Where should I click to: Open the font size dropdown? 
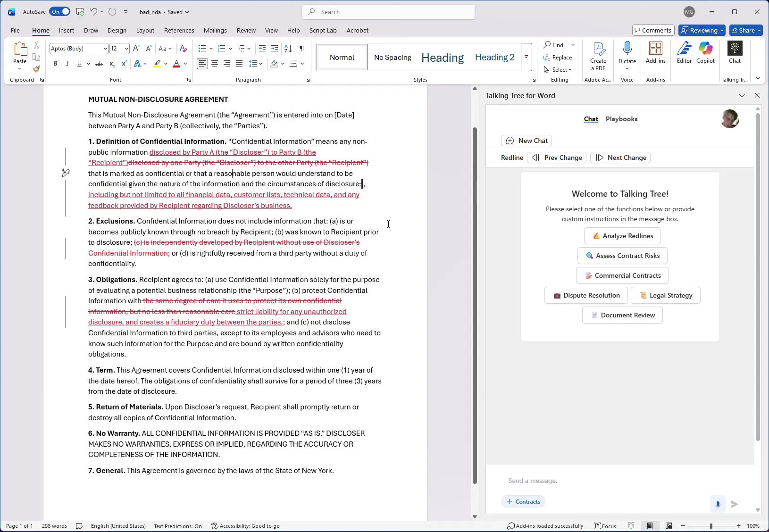click(x=126, y=49)
